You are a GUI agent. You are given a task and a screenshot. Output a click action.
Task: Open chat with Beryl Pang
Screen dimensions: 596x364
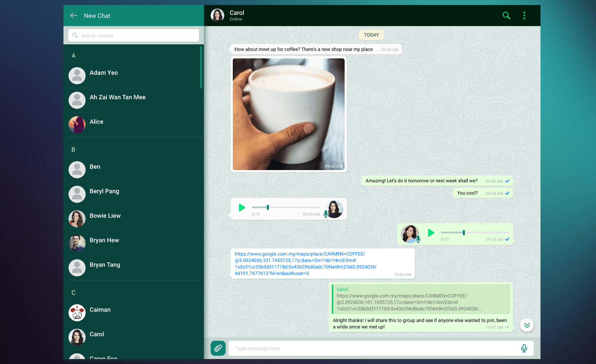(x=136, y=194)
